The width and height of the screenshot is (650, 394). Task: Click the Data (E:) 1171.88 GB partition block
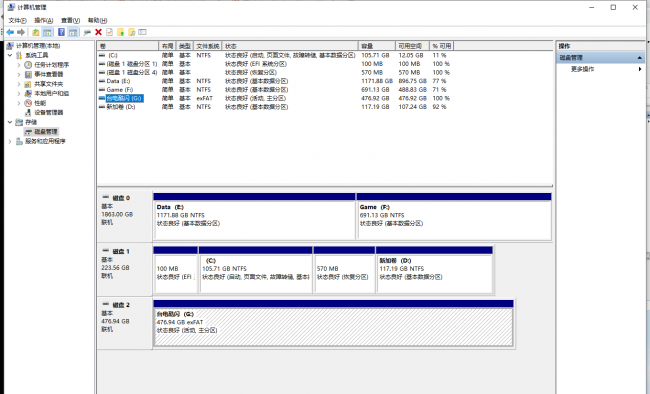(x=254, y=216)
